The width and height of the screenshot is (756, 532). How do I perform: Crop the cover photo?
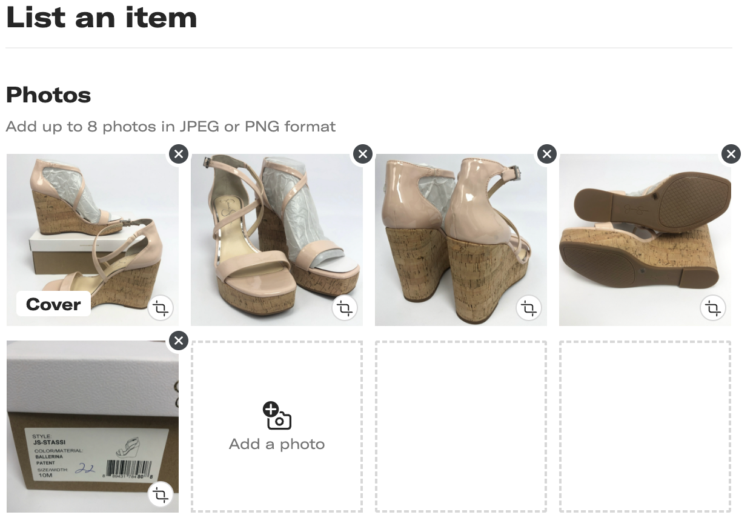(x=161, y=308)
